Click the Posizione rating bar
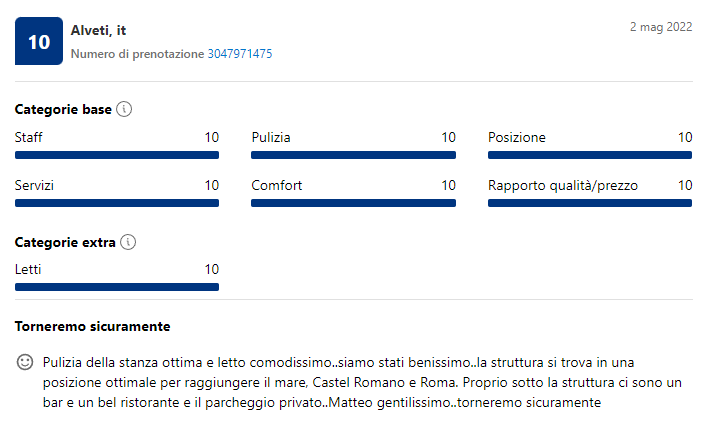The image size is (710, 425). [x=590, y=155]
